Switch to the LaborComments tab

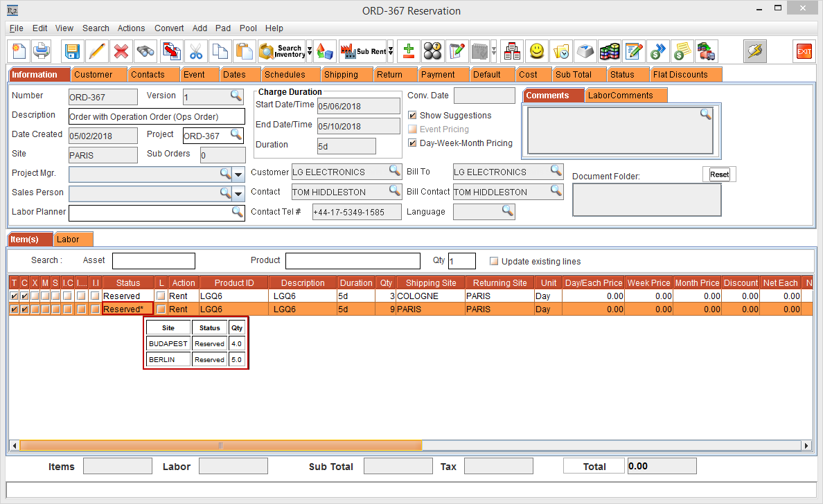tap(620, 96)
